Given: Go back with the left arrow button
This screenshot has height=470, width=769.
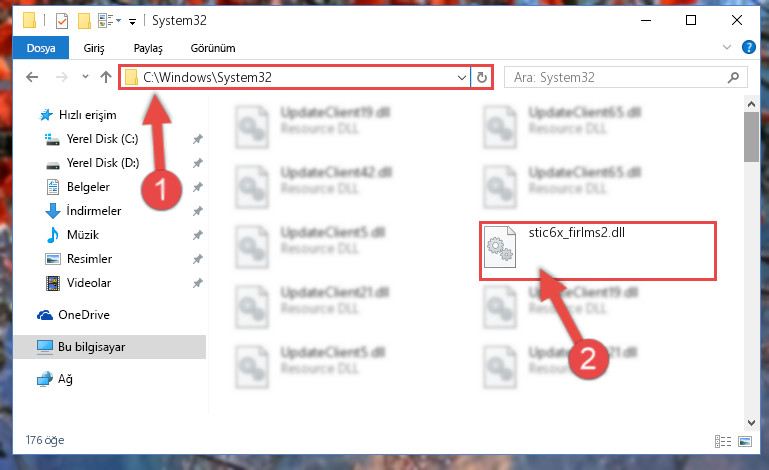Looking at the screenshot, I should coord(32,77).
